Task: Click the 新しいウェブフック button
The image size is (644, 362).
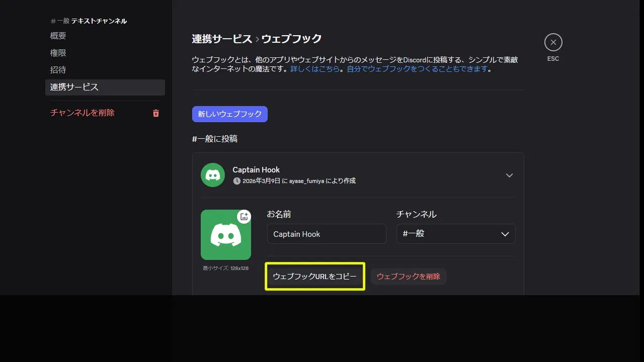Action: click(229, 114)
